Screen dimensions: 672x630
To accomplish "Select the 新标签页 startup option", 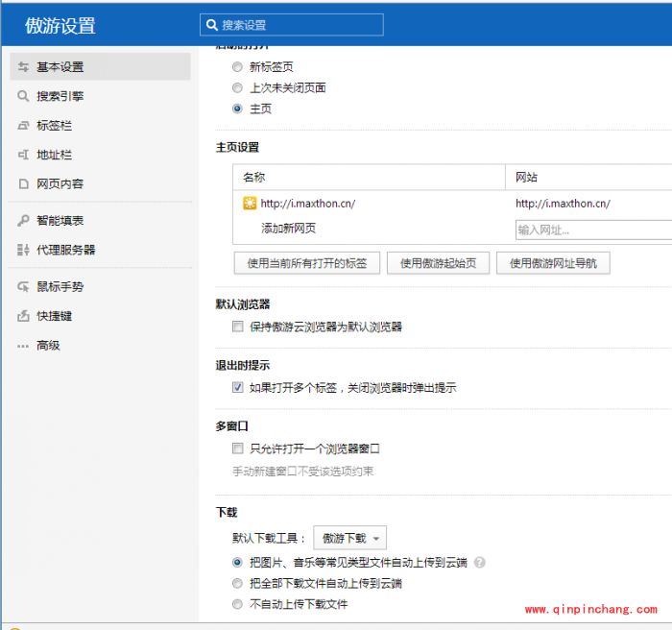I will pyautogui.click(x=237, y=67).
